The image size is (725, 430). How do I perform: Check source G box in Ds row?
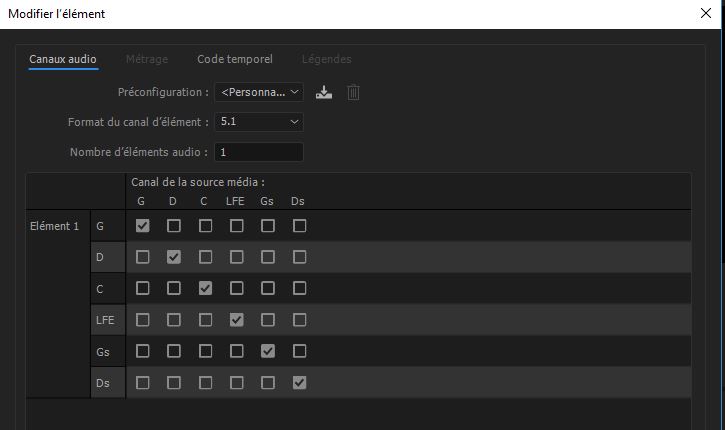143,382
